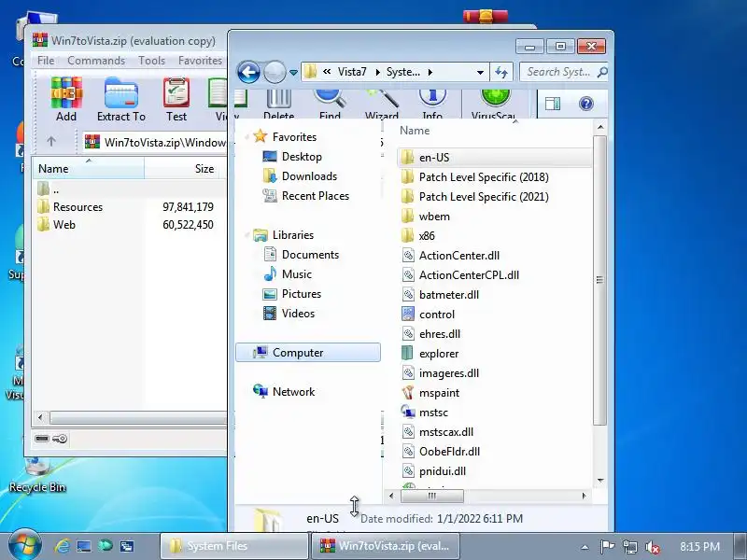
Task: Open WinRAR Favorites menu
Action: [x=200, y=61]
